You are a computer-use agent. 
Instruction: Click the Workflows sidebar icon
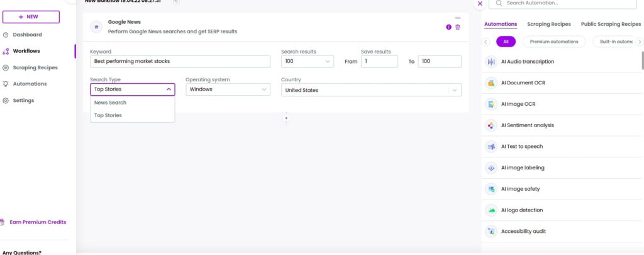6,52
